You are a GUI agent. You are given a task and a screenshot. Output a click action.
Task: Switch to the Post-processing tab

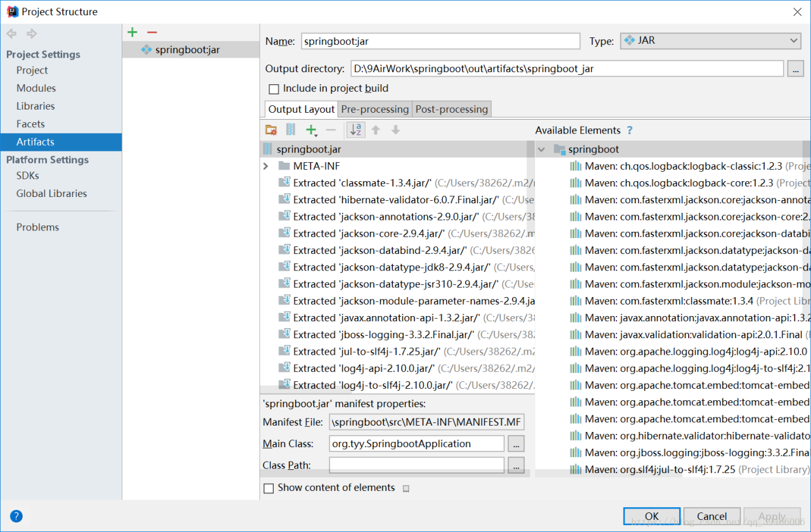click(x=451, y=109)
